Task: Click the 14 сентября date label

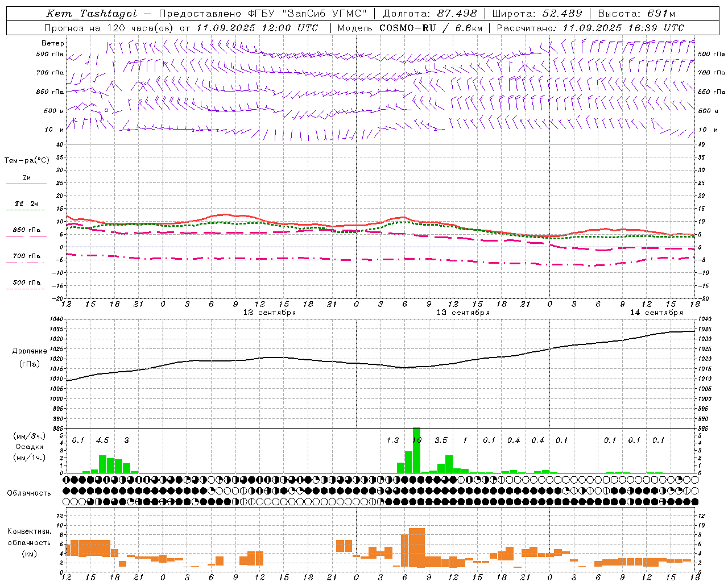Action: [x=656, y=313]
